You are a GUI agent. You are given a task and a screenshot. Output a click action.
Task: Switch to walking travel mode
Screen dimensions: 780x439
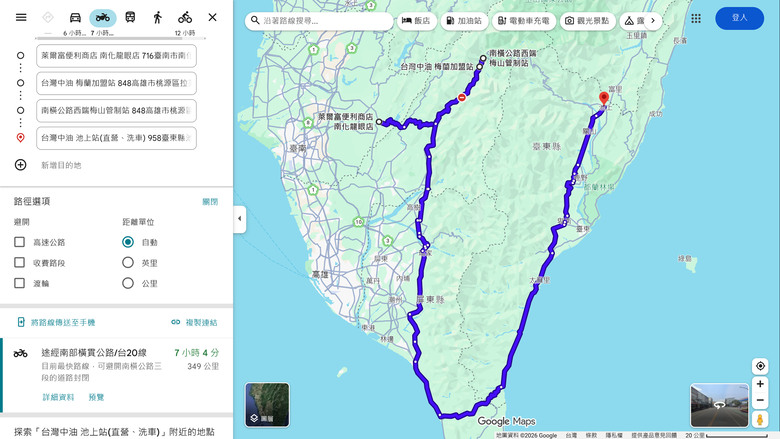click(157, 17)
